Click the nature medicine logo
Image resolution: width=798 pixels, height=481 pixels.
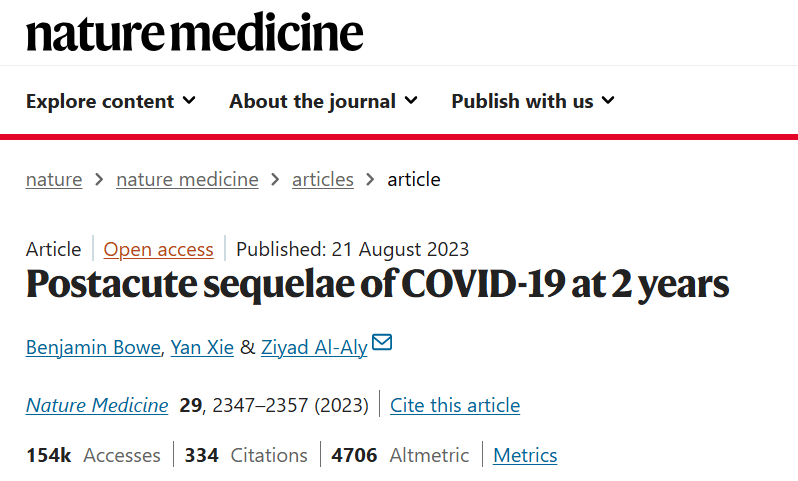click(x=194, y=32)
